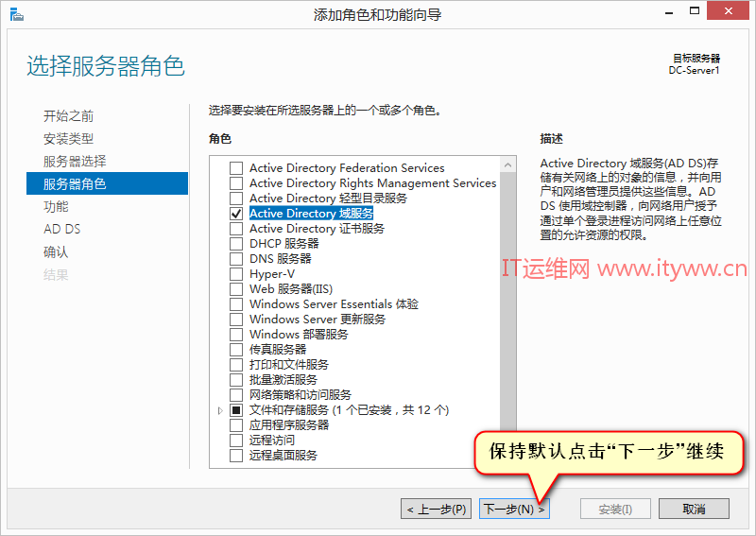Image resolution: width=756 pixels, height=536 pixels.
Task: Select 服务器角色 wizard step
Action: pos(107,183)
